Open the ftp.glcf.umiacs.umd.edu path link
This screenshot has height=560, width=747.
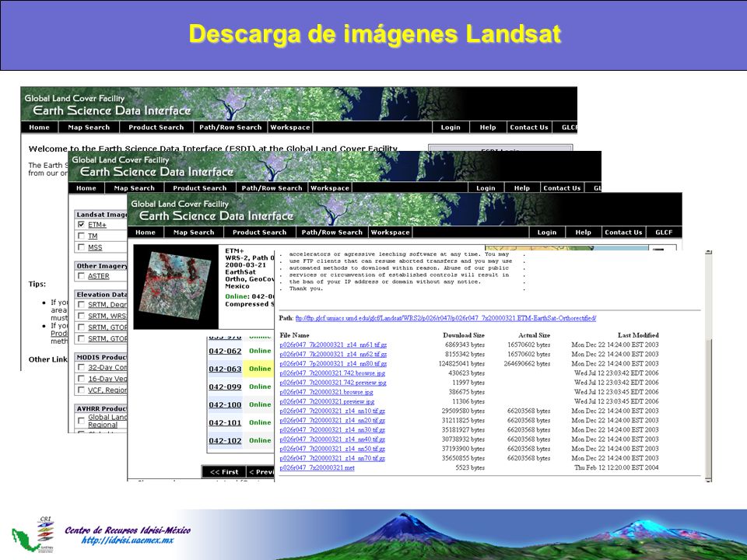(x=445, y=318)
